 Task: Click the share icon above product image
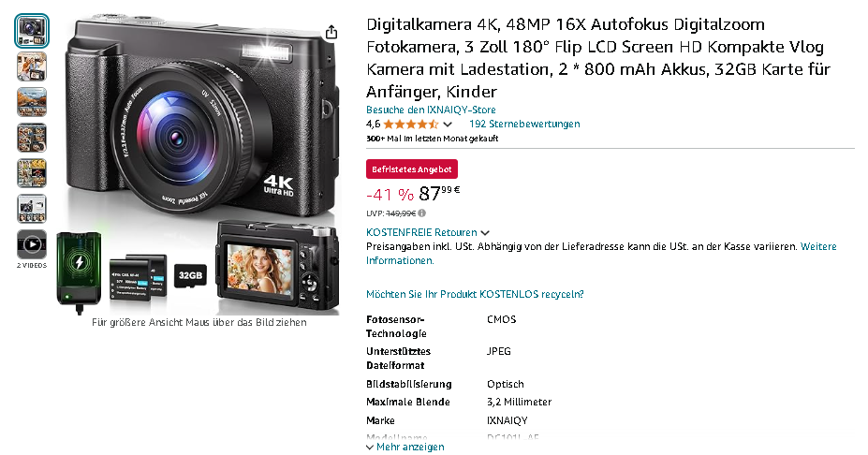[331, 33]
